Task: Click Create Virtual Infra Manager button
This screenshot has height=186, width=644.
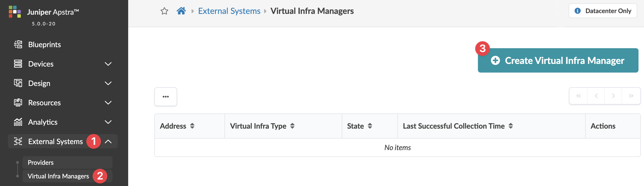Action: coord(558,61)
